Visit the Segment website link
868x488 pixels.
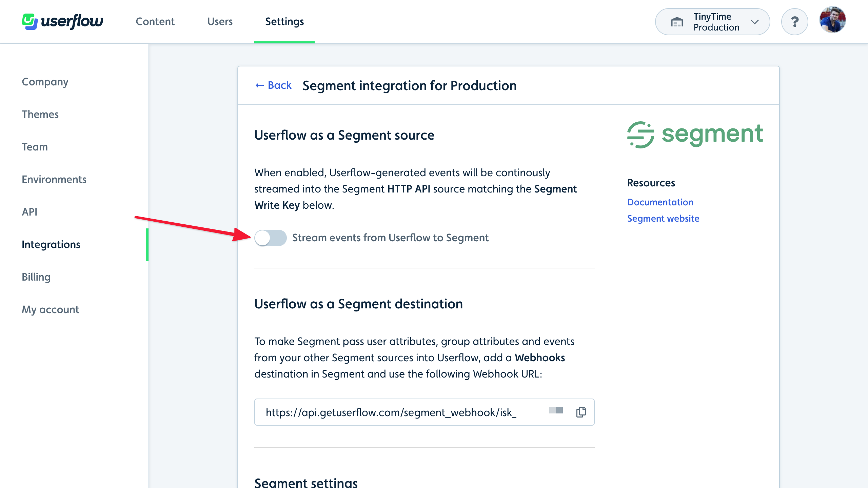(x=663, y=218)
